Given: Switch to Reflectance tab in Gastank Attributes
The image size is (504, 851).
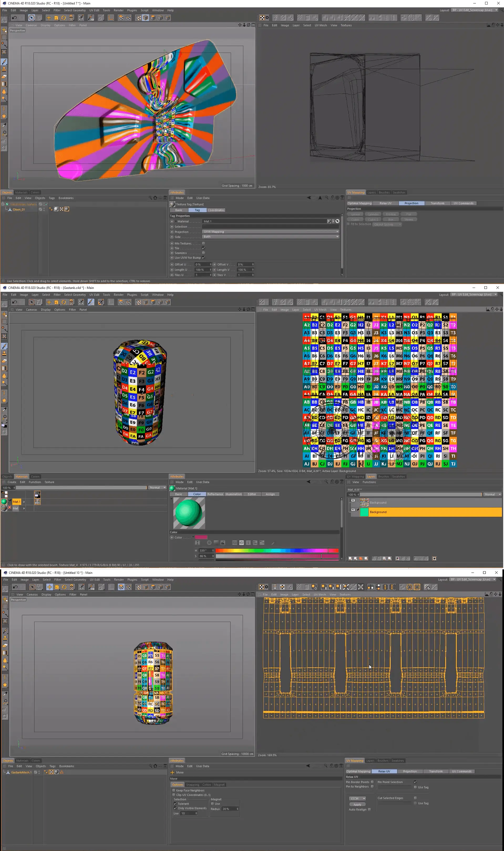Looking at the screenshot, I should pos(215,494).
